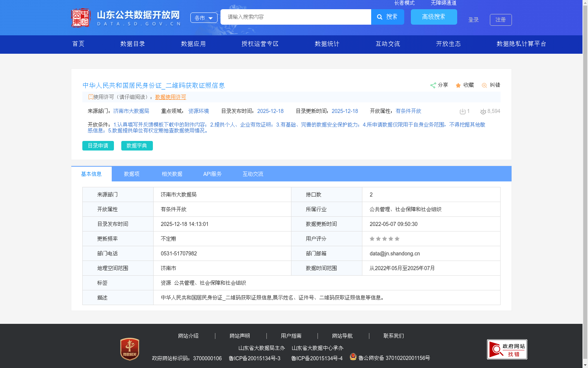This screenshot has height=368, width=588.
Task: Click the eye view-count icon
Action: tap(483, 112)
